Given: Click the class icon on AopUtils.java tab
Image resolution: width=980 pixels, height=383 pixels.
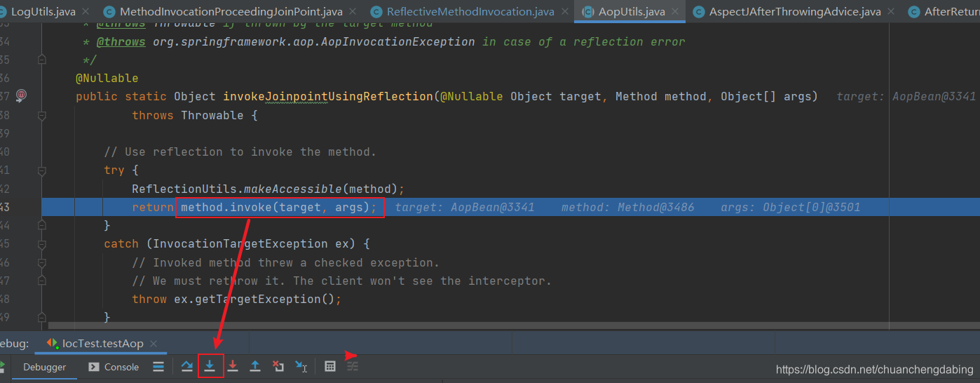Looking at the screenshot, I should [587, 12].
